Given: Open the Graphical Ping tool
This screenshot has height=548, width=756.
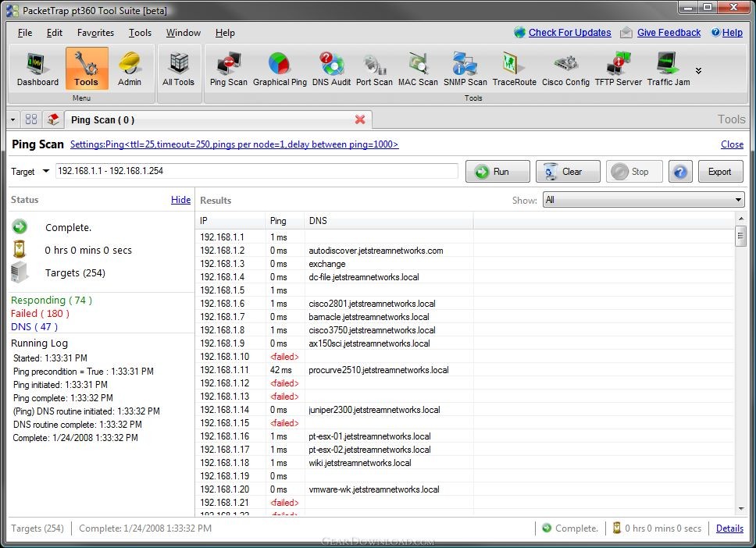Looking at the screenshot, I should click(x=280, y=69).
